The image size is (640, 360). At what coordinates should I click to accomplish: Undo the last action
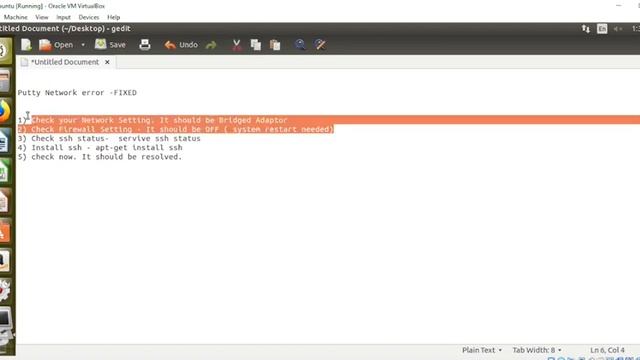pyautogui.click(x=181, y=45)
